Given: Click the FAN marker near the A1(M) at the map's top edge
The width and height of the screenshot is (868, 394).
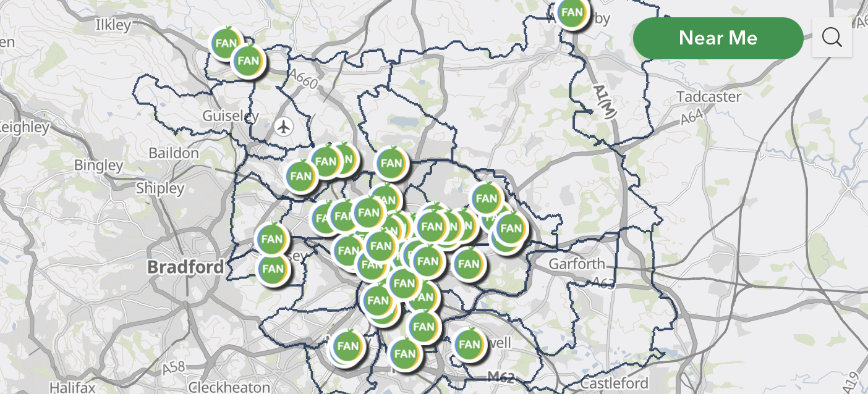Looking at the screenshot, I should (572, 13).
